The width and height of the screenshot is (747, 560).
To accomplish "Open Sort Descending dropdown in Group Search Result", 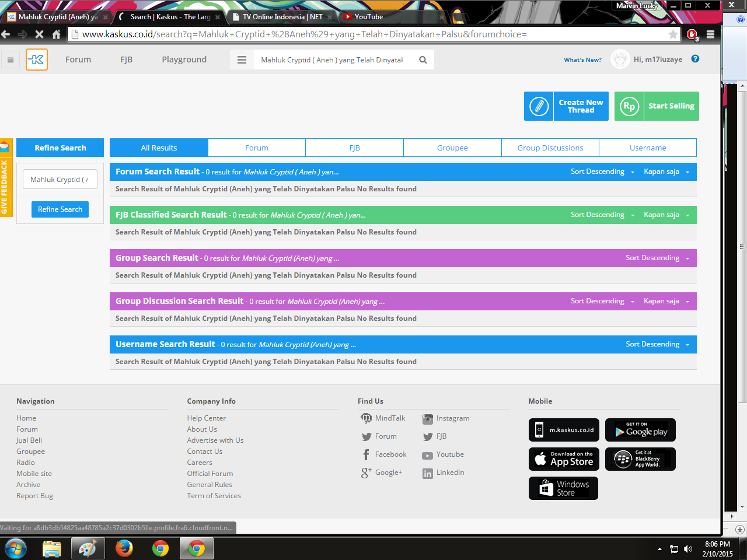I will pyautogui.click(x=657, y=258).
